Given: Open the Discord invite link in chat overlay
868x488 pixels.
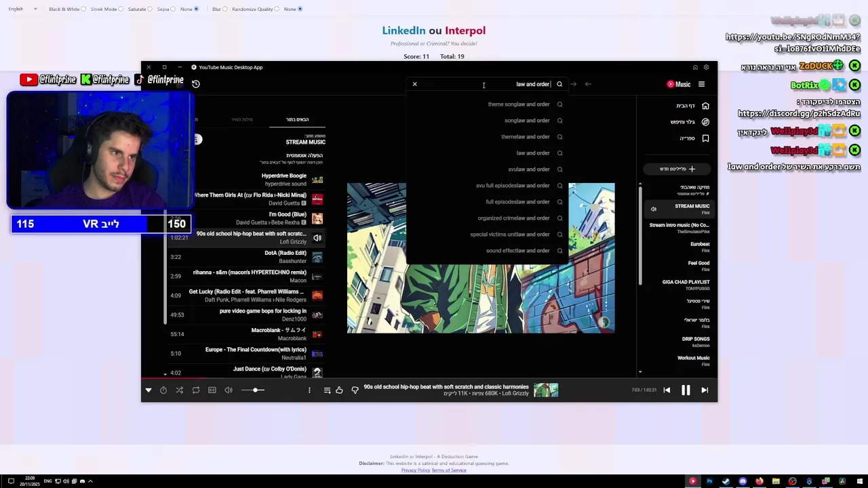Looking at the screenshot, I should click(x=799, y=114).
